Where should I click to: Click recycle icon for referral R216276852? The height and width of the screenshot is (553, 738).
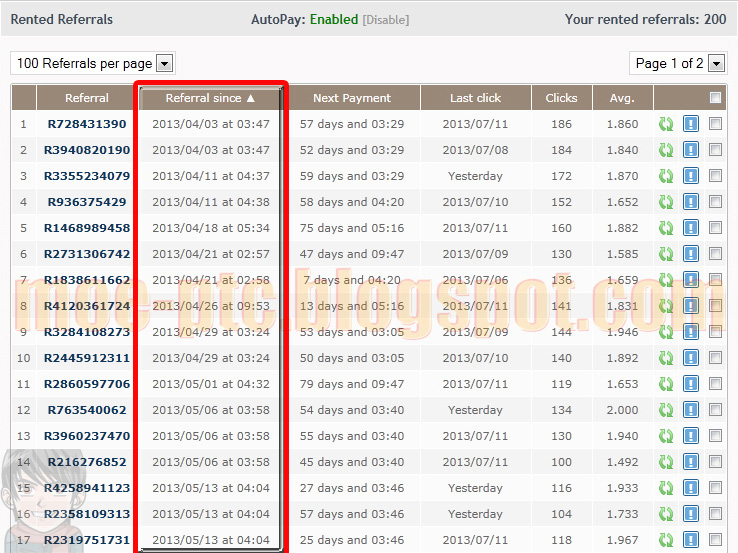click(666, 462)
